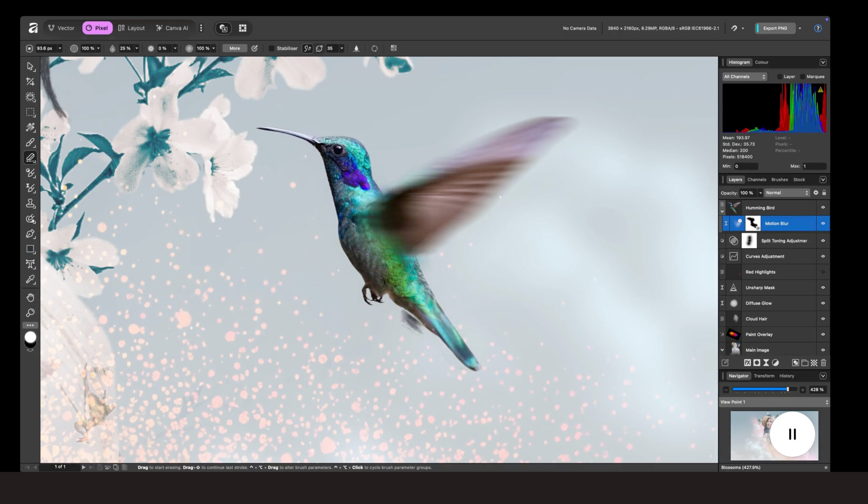Collapse the Main Image layer group
Viewport: 868px width, 504px height.
click(722, 350)
